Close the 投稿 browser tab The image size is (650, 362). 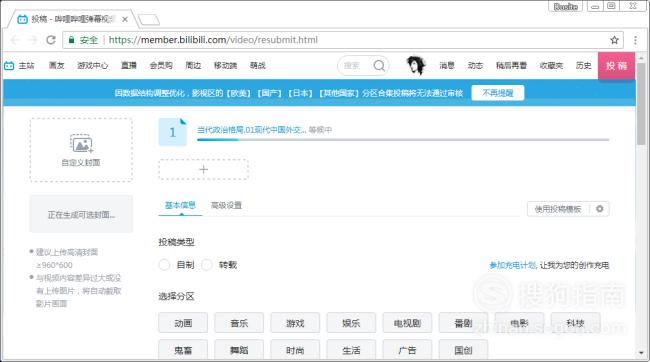[x=125, y=19]
